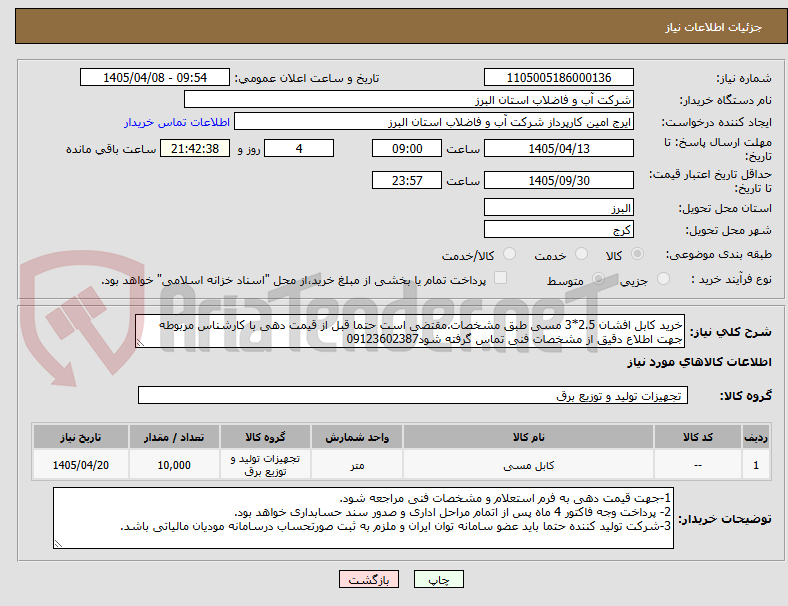Click the requester field ایرج امین
This screenshot has height=606, width=788.
[434, 122]
